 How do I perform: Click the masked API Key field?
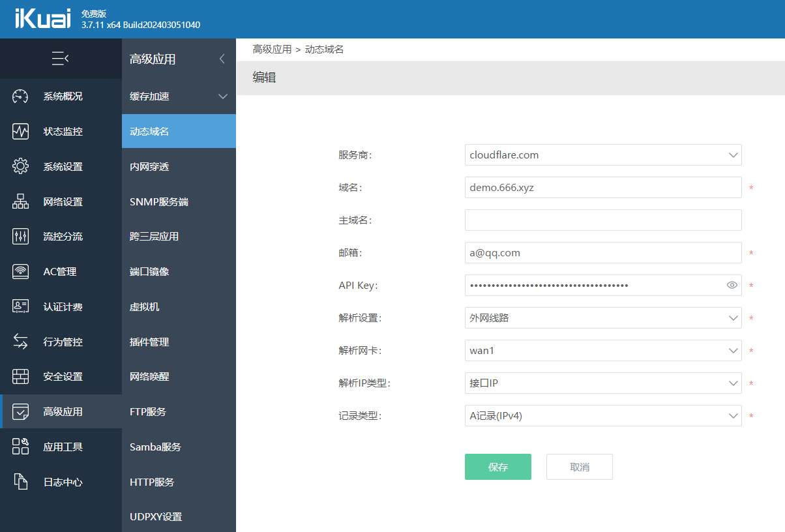point(603,285)
